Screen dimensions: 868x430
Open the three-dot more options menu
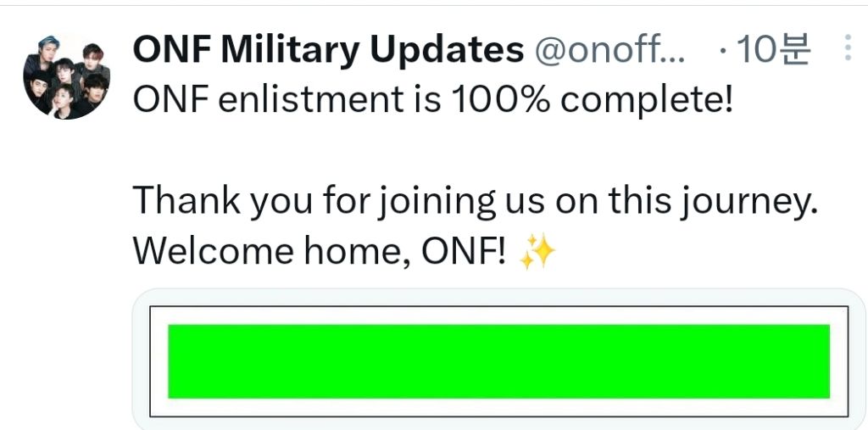848,50
